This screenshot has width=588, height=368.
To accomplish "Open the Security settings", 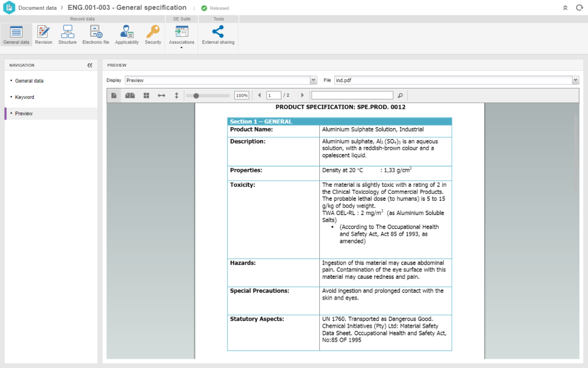I will 153,34.
